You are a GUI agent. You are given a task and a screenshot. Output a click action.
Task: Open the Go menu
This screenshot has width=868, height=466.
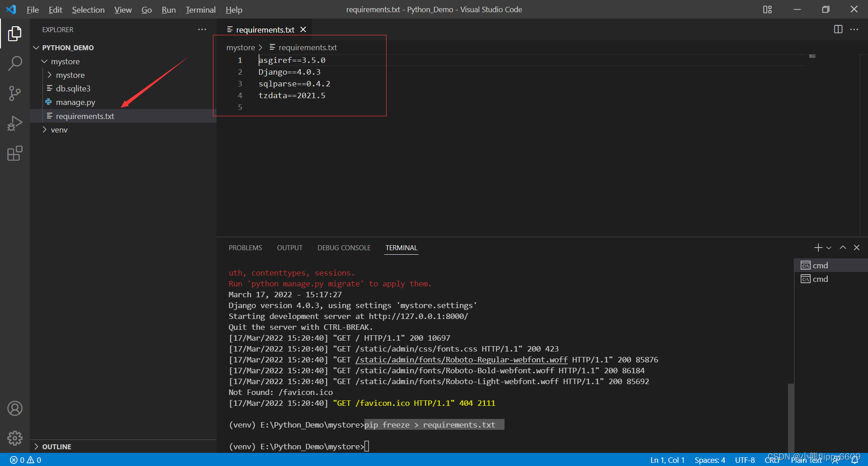[x=146, y=10]
